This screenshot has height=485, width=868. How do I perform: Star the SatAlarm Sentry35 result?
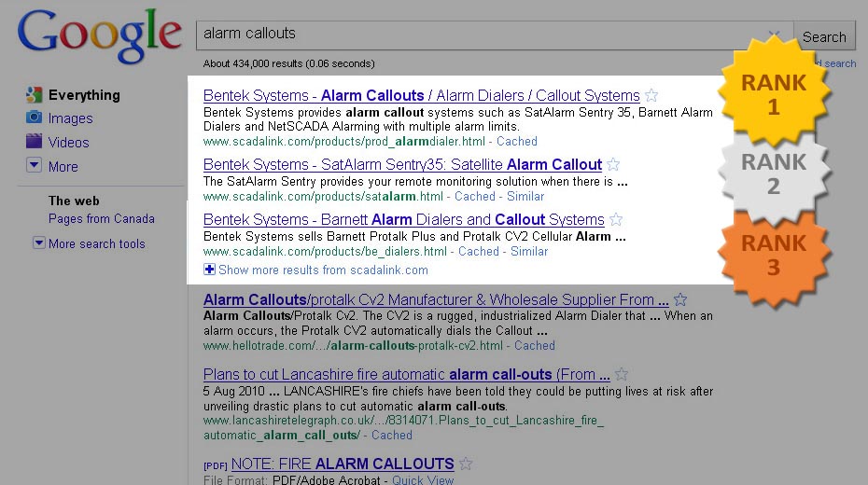(613, 165)
